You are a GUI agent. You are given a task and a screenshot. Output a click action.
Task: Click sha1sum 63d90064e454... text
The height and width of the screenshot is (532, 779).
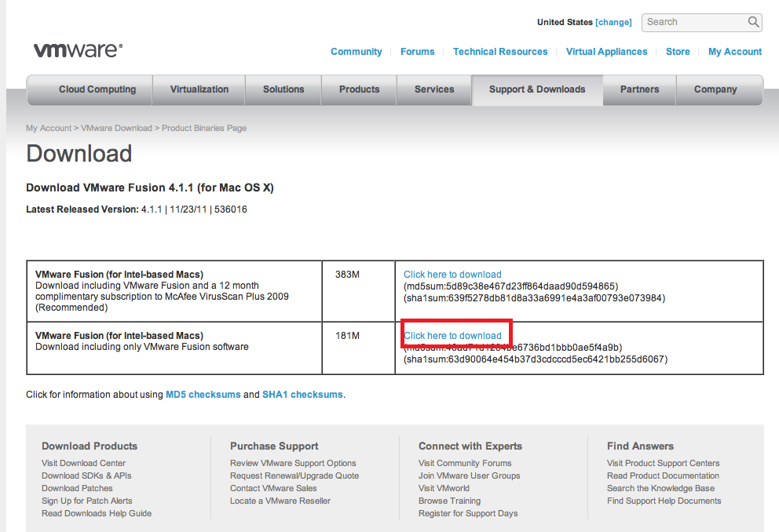pos(536,359)
